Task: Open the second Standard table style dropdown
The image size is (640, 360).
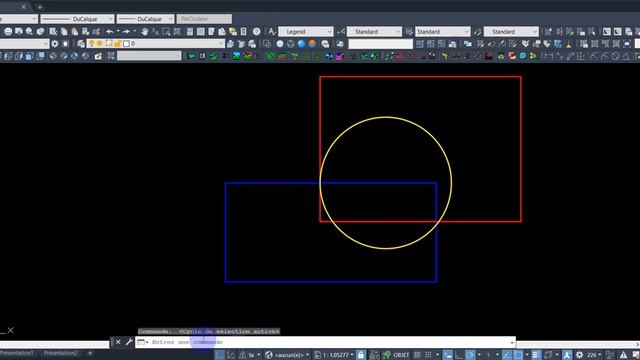Action: coord(443,31)
